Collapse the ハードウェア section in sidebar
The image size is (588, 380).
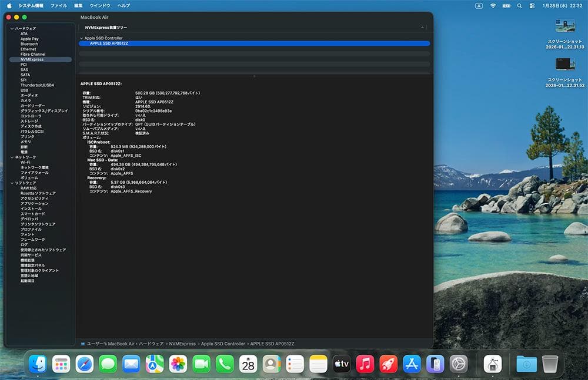(12, 29)
